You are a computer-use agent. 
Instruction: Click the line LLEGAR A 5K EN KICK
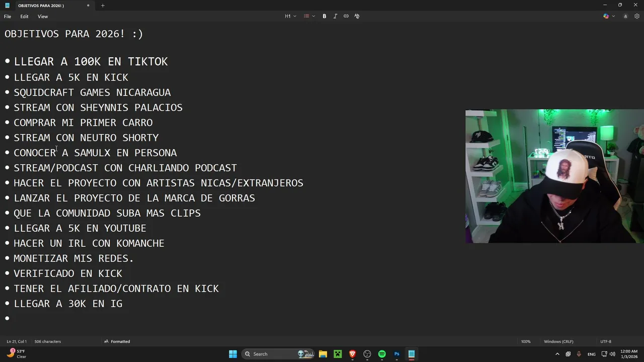[71, 77]
